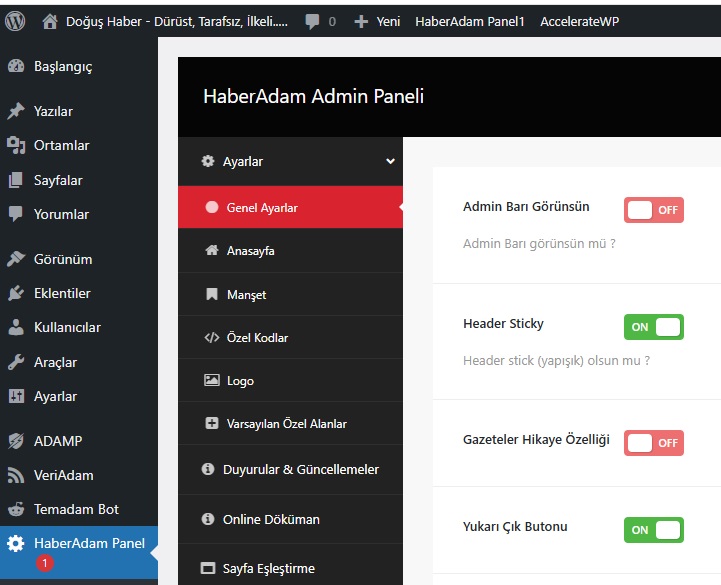The width and height of the screenshot is (721, 585).
Task: Open Duyurular & Güncellemeler section
Action: tap(290, 470)
